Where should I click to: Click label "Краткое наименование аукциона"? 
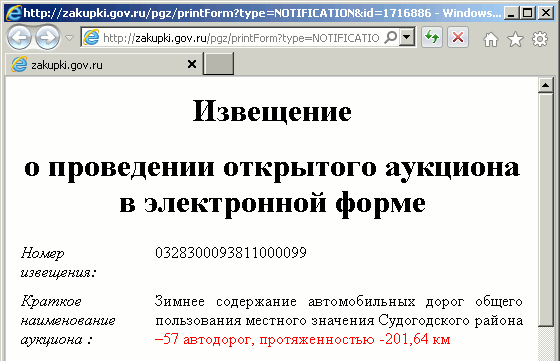point(68,320)
